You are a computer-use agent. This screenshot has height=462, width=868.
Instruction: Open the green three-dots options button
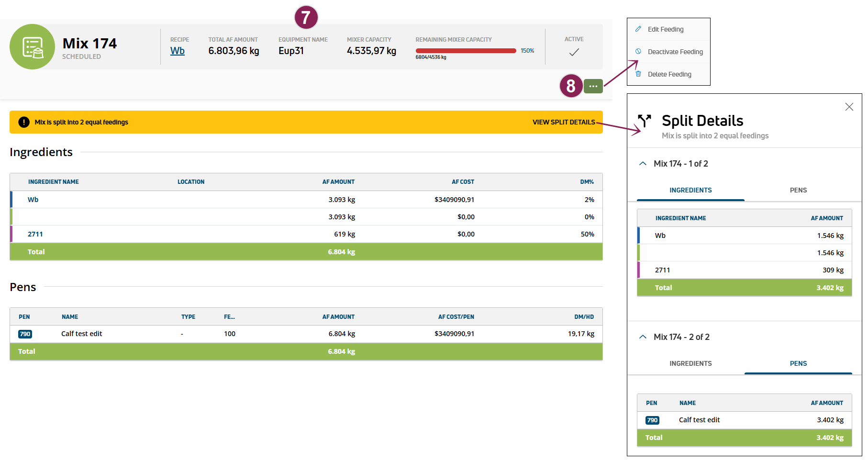[x=593, y=86]
